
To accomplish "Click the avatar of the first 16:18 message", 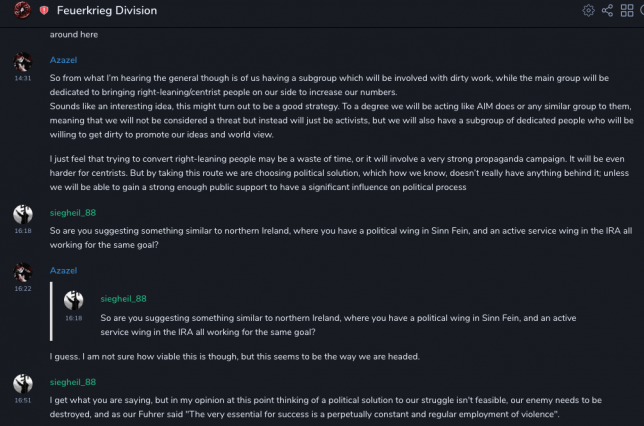I will tap(22, 214).
